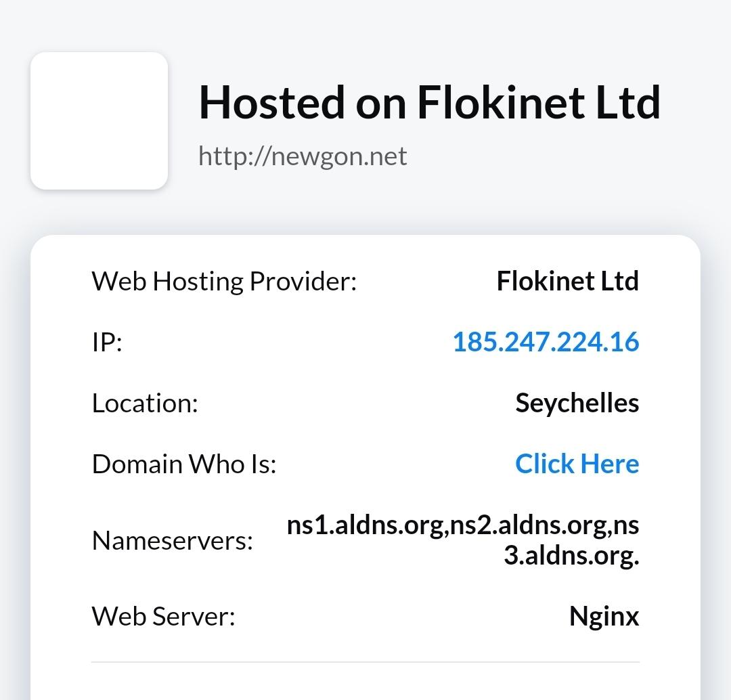The image size is (731, 700).
Task: Click the "Web Server:" label
Action: (163, 616)
